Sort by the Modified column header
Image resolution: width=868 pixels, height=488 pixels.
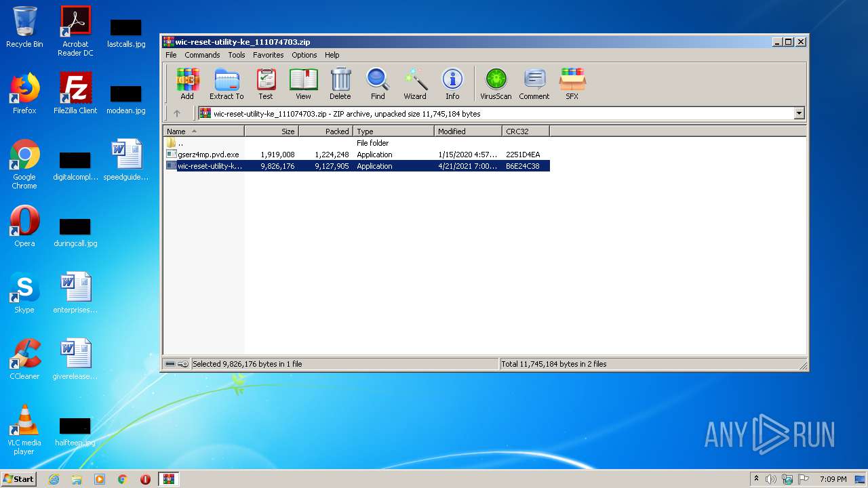coord(469,131)
